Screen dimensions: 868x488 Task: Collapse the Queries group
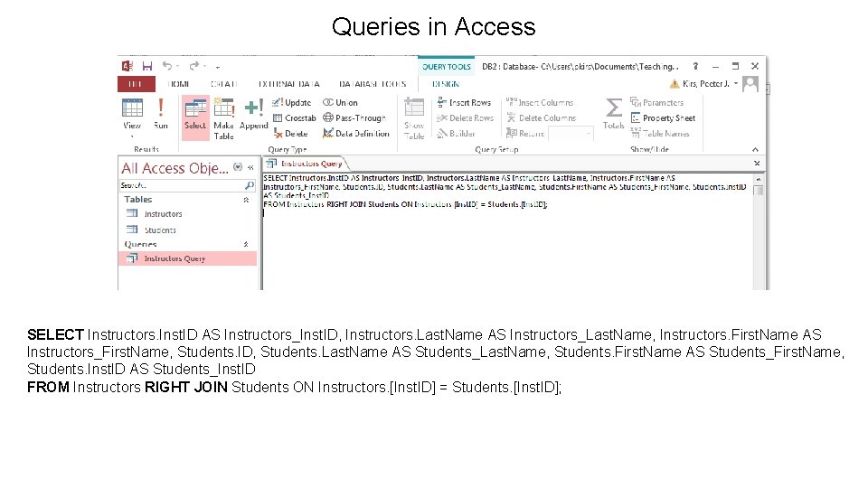pos(246,244)
